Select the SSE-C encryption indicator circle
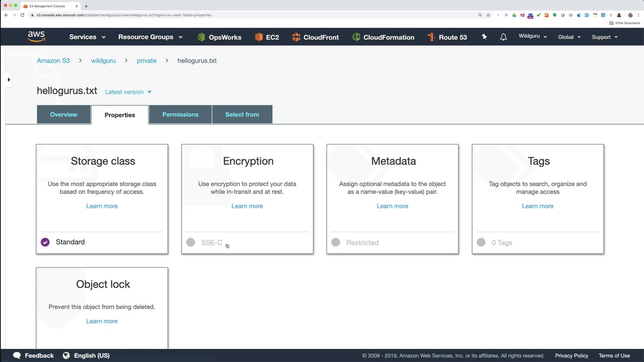Screen dimensions: 644x362 [x=191, y=242]
